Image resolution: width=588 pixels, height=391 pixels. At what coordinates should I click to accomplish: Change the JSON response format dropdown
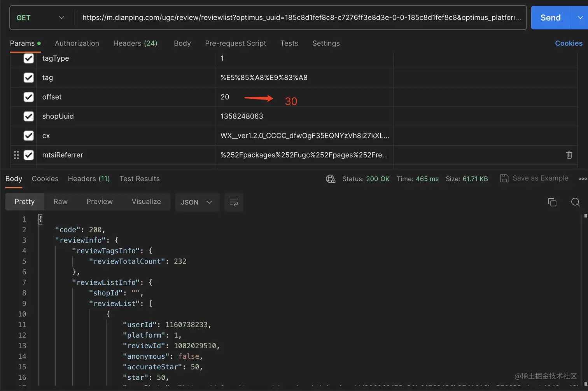tap(197, 202)
